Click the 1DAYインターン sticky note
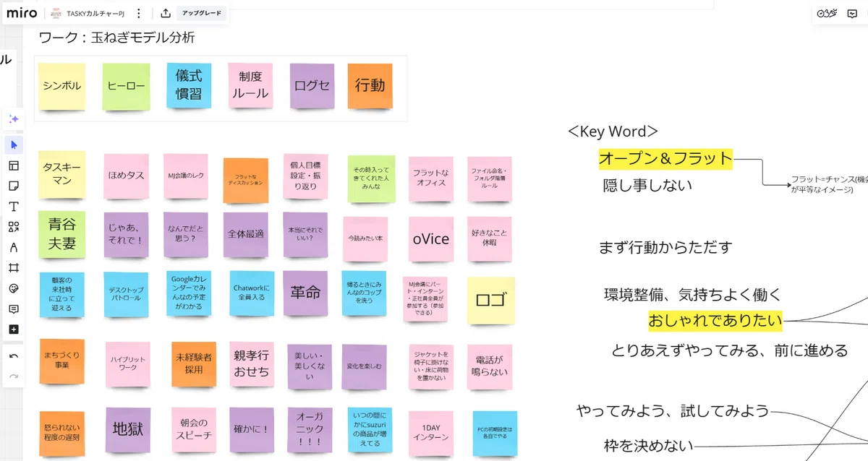This screenshot has height=461, width=868. tap(431, 432)
